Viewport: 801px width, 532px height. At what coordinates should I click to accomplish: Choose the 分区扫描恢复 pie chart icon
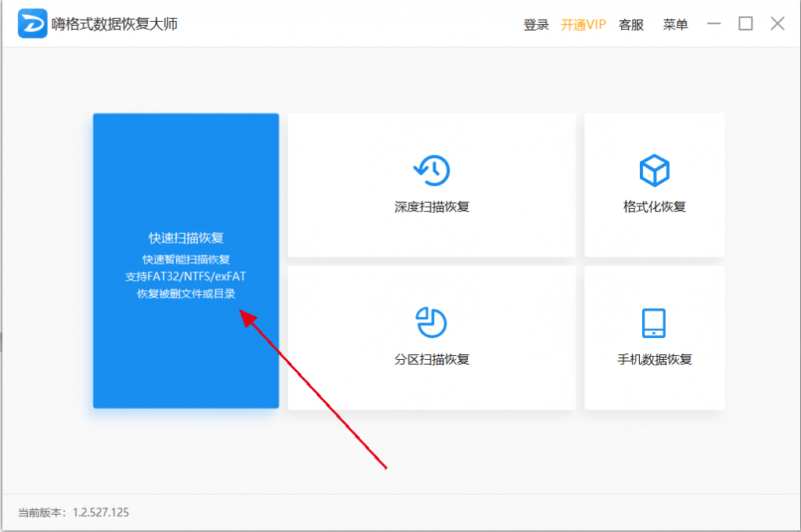432,322
